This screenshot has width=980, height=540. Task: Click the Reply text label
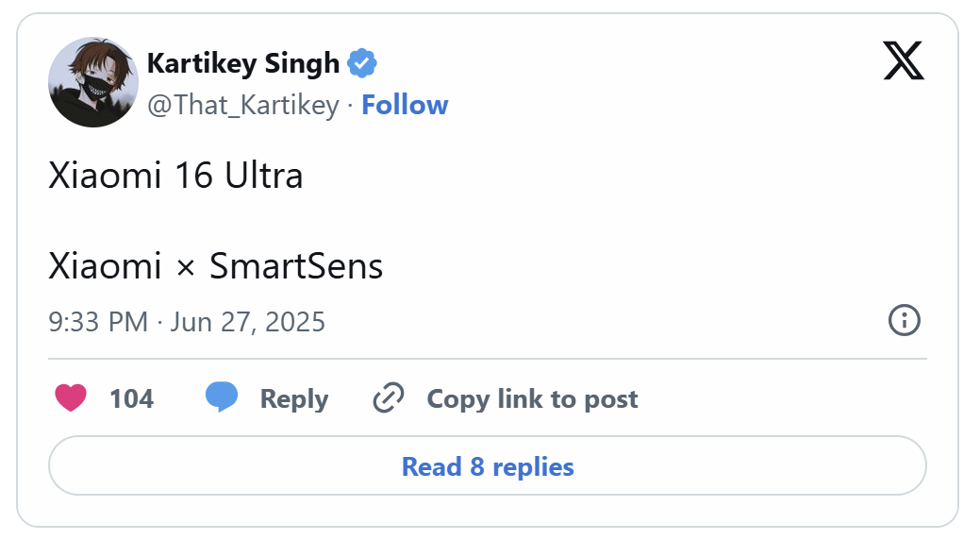294,398
